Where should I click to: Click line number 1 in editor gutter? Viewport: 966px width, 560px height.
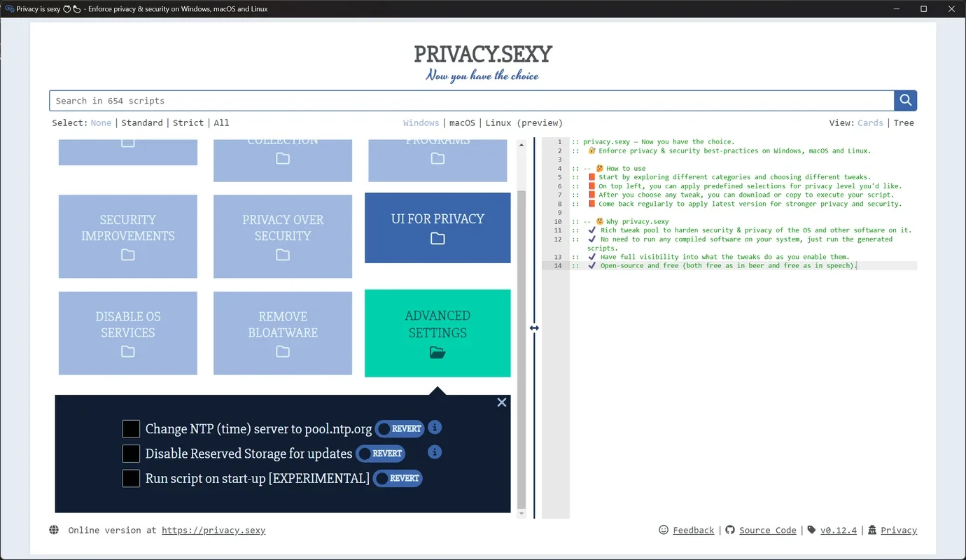(x=559, y=141)
